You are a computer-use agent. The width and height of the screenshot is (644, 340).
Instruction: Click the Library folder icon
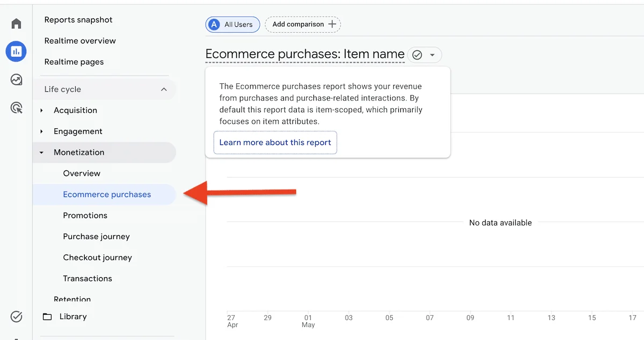(x=48, y=316)
